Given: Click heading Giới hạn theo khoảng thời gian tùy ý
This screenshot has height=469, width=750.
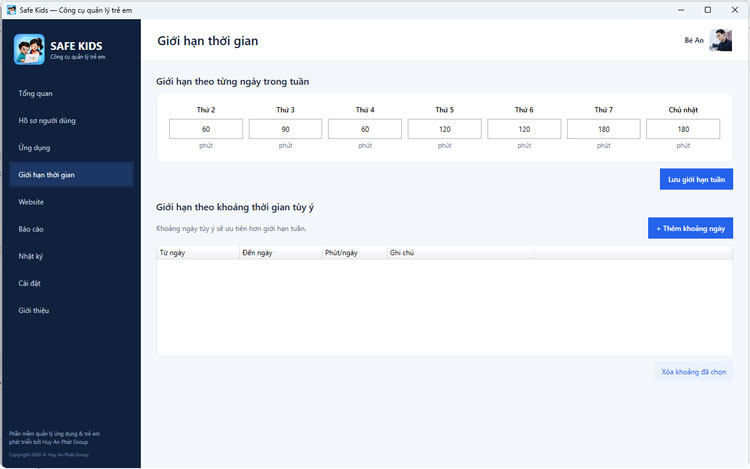Looking at the screenshot, I should [x=235, y=207].
